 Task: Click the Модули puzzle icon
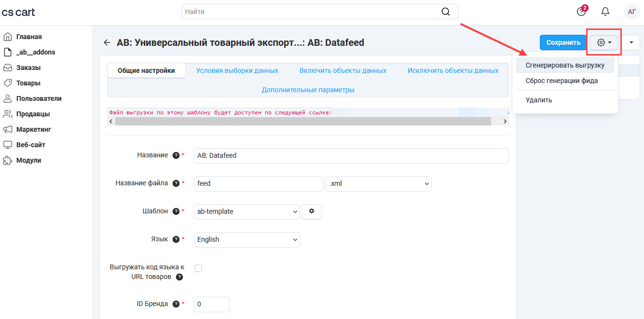point(8,160)
